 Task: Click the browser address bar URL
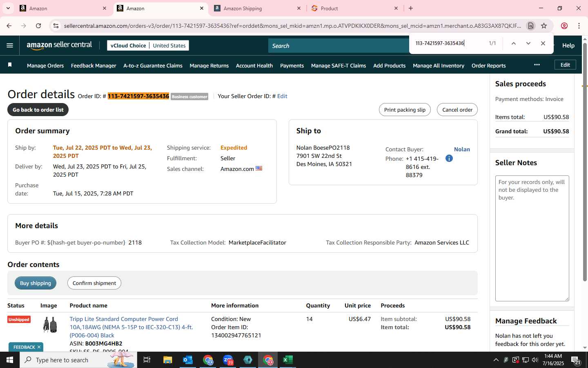pyautogui.click(x=292, y=26)
